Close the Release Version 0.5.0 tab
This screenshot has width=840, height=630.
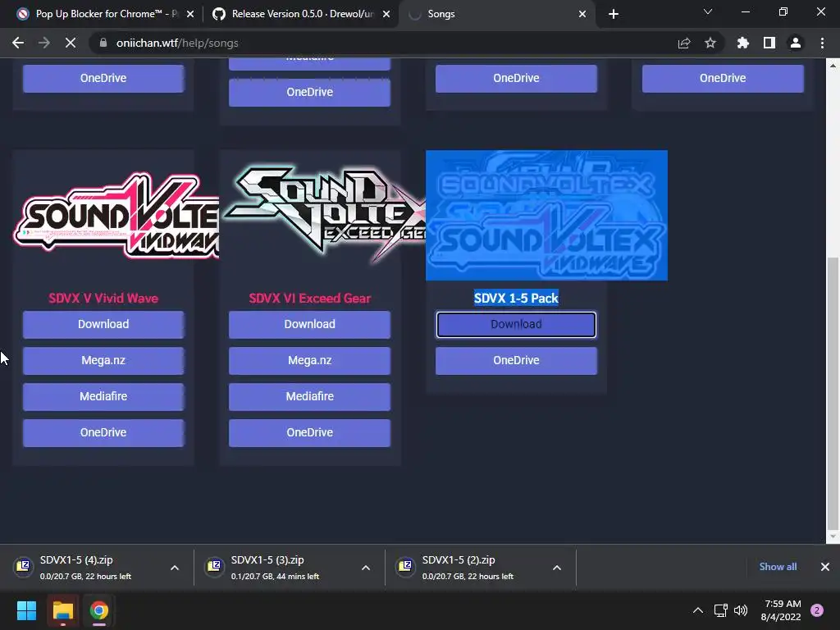(x=386, y=14)
